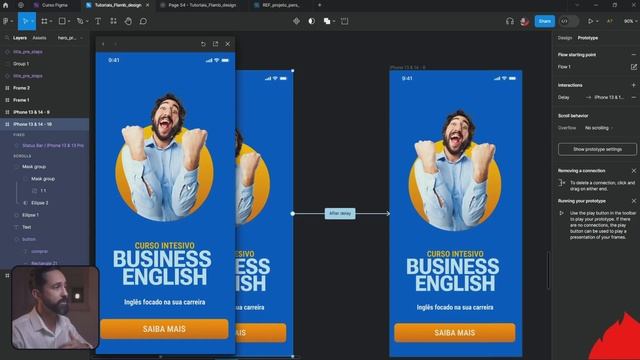Select the Rectangle shape tool
Viewport: 640px width, 360px height.
(x=62, y=21)
